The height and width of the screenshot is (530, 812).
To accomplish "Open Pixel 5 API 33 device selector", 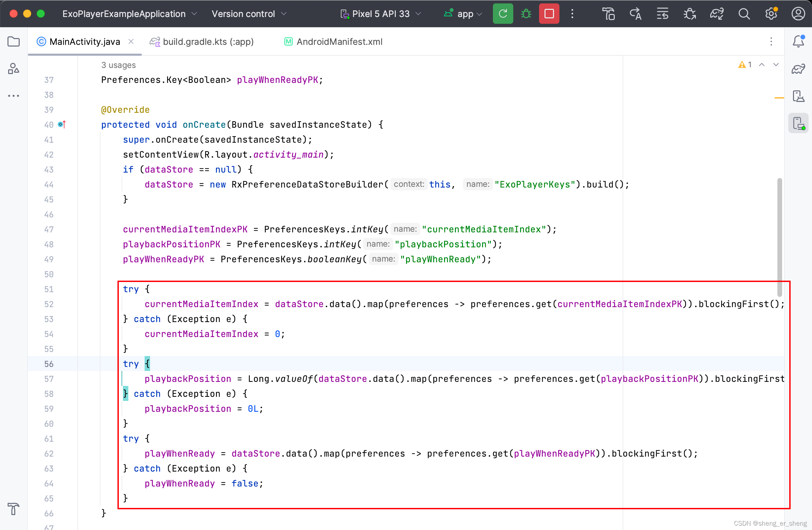I will click(x=381, y=14).
